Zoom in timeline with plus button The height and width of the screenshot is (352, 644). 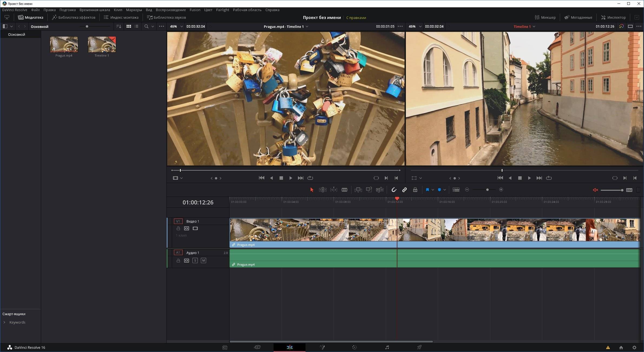pyautogui.click(x=501, y=190)
